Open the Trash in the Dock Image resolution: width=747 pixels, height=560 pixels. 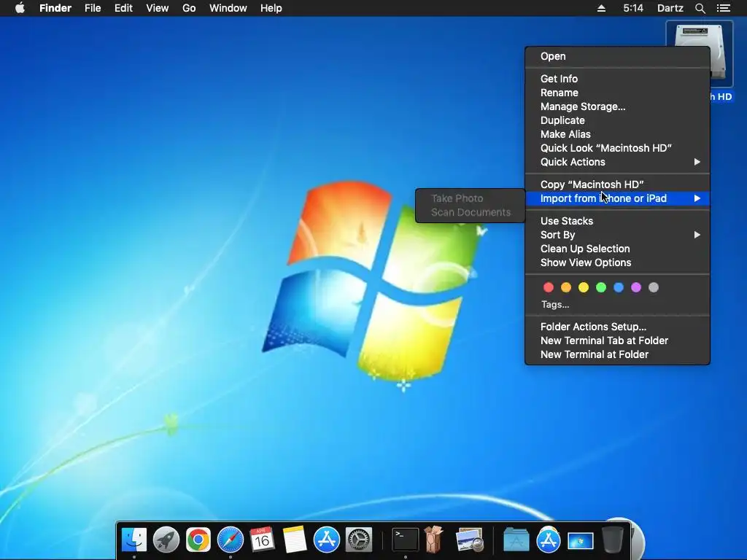pos(613,539)
